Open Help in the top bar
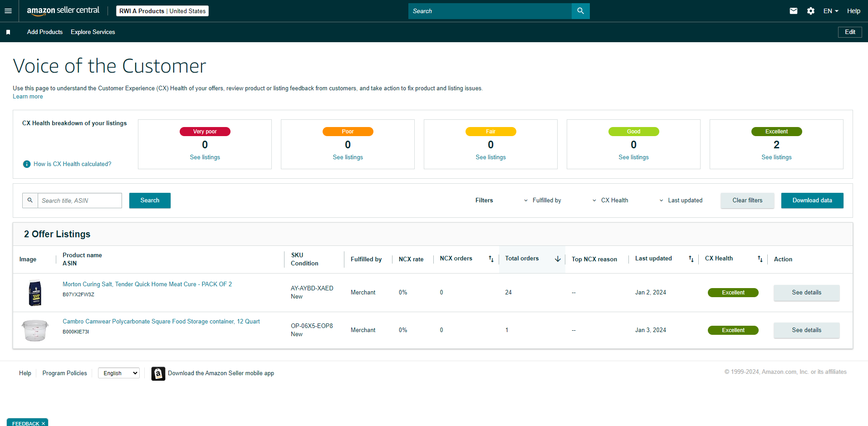 pos(853,11)
